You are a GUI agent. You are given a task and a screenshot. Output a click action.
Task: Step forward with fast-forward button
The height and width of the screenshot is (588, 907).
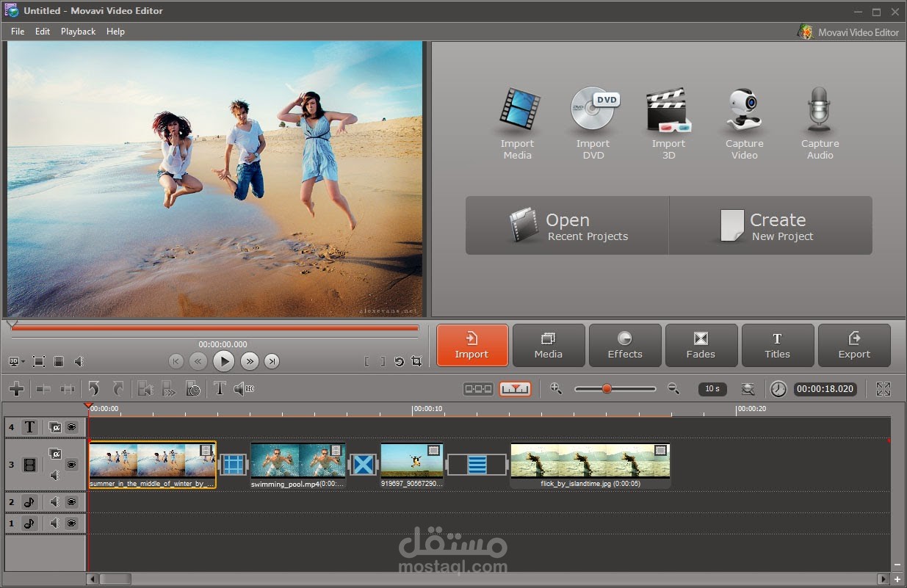(x=250, y=360)
